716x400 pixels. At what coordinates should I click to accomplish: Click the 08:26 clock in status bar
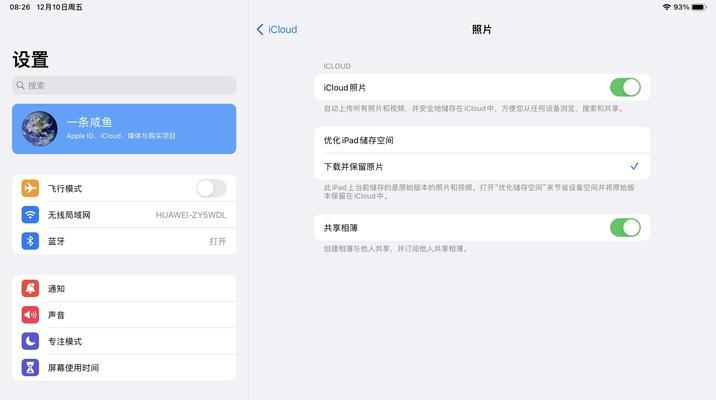20,7
